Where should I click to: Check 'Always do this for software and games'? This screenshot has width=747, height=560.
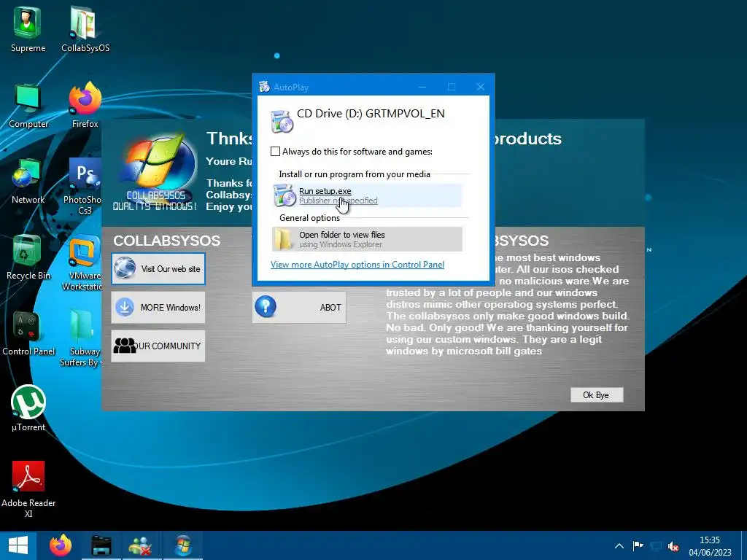(x=275, y=152)
